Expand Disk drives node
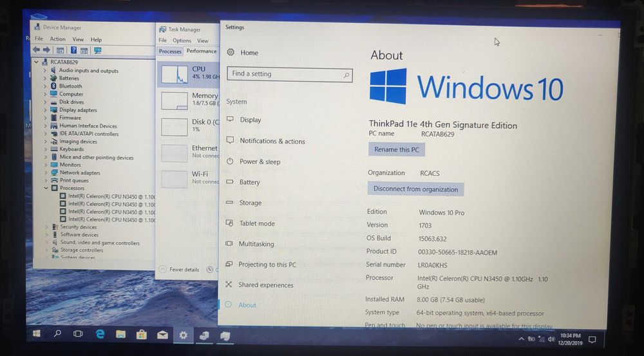The width and height of the screenshot is (644, 356). pyautogui.click(x=45, y=102)
